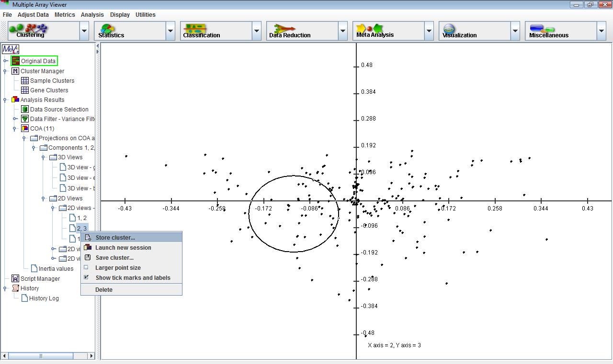This screenshot has width=613, height=364.
Task: Enable the Larger point size checkbox
Action: coord(86,267)
